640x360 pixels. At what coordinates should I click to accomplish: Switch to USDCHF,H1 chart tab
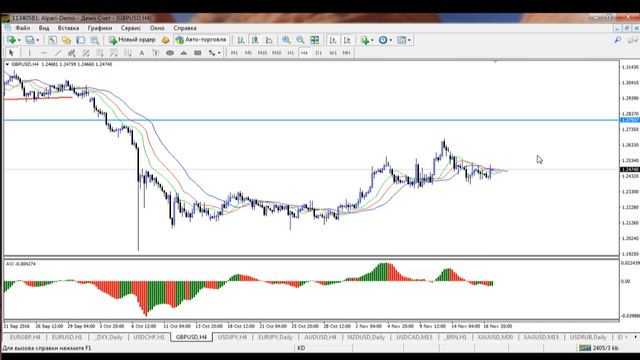(x=149, y=337)
